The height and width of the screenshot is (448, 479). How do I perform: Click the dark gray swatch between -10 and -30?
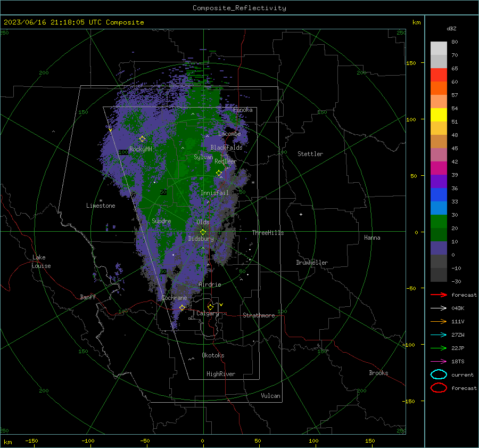pyautogui.click(x=439, y=275)
